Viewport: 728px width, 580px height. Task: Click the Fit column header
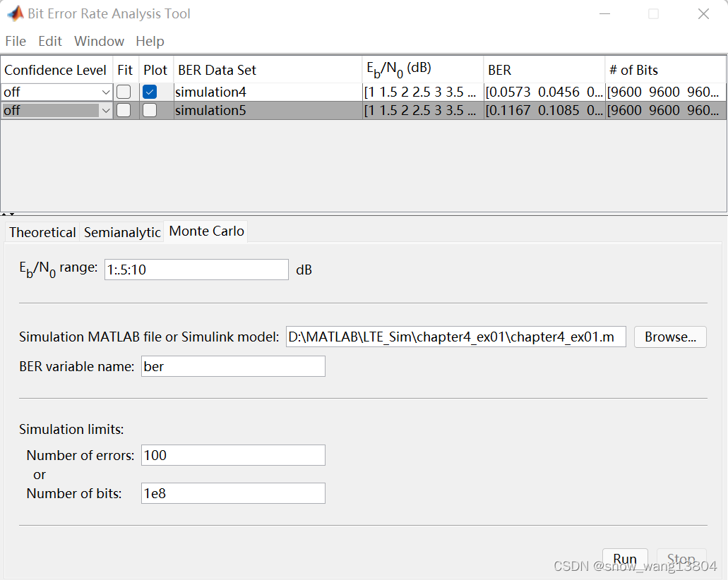pos(126,70)
